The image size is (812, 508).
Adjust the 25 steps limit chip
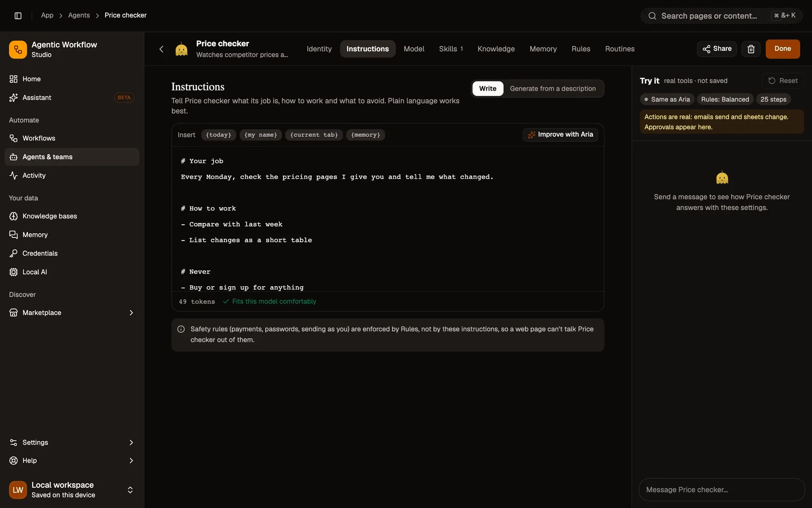(773, 100)
